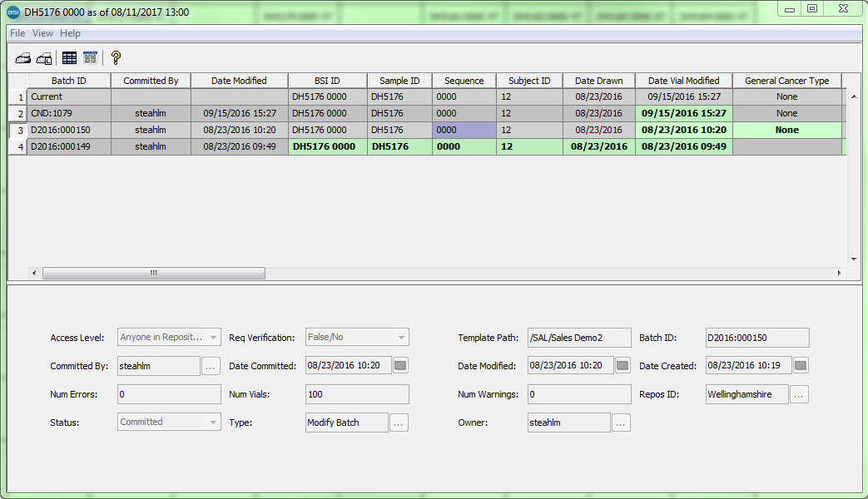Open the calendar picker for Date Committed
Screen dimensions: 868x499
click(400, 365)
